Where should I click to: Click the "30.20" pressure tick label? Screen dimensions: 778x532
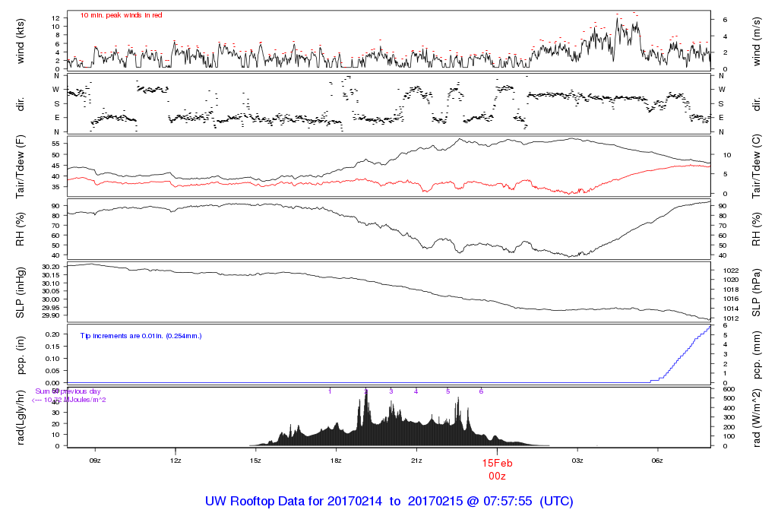(x=51, y=267)
